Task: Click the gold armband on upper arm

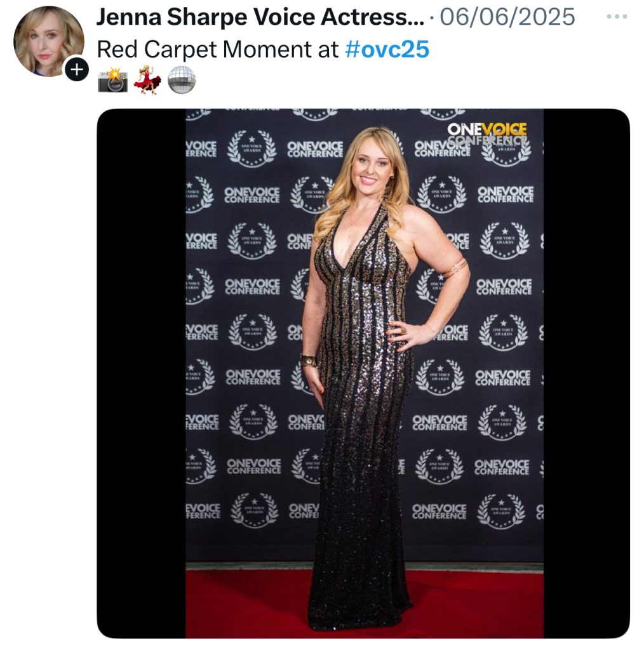Action: click(455, 267)
